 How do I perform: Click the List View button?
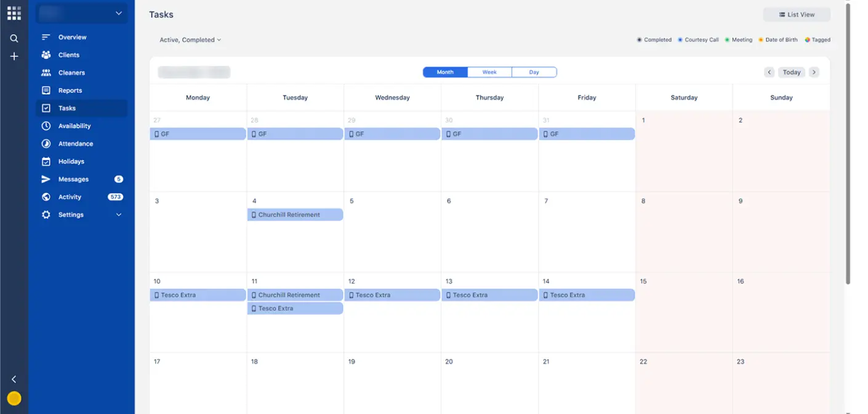click(x=796, y=15)
